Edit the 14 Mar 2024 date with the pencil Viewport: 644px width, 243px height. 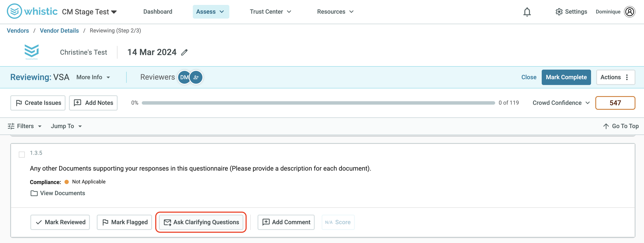coord(184,52)
